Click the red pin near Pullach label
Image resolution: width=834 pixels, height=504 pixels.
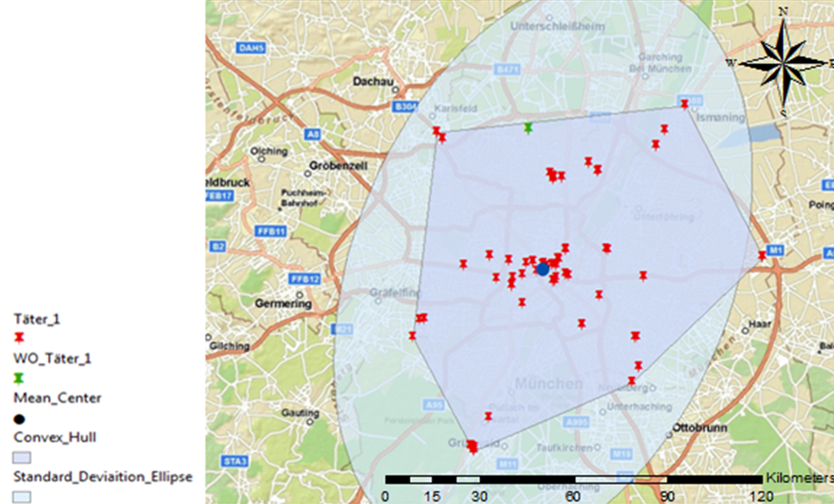(488, 416)
